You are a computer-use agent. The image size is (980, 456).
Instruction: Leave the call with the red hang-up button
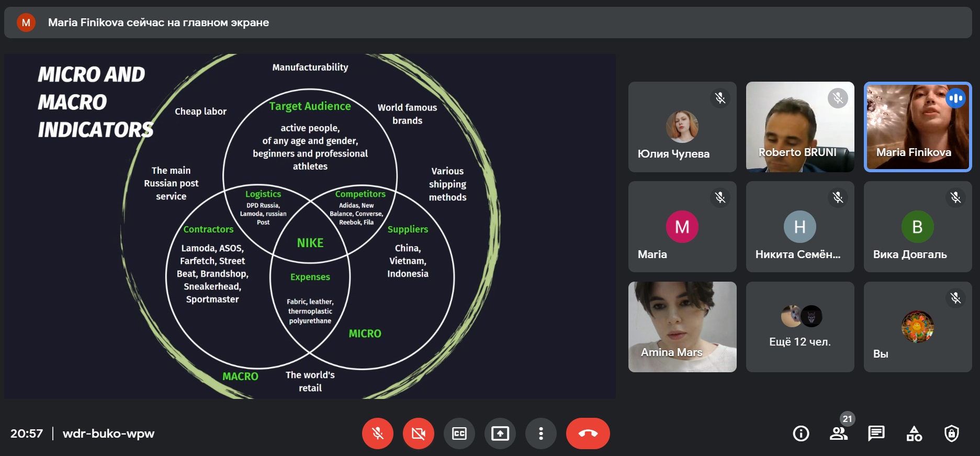tap(588, 433)
